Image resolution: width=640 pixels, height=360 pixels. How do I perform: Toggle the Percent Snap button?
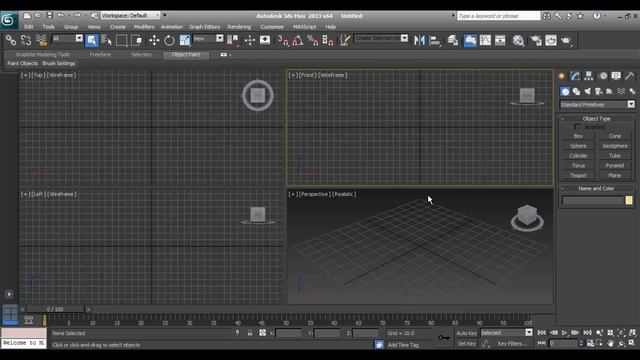[313, 40]
